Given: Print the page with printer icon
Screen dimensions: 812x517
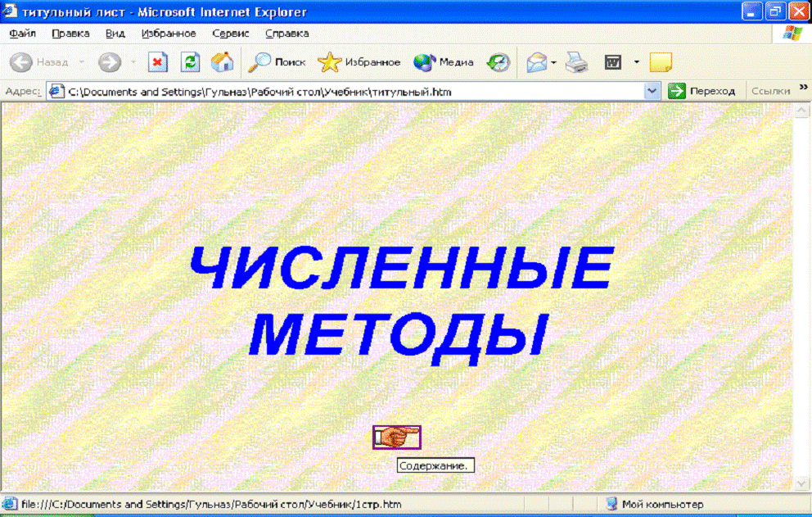Looking at the screenshot, I should (x=576, y=62).
